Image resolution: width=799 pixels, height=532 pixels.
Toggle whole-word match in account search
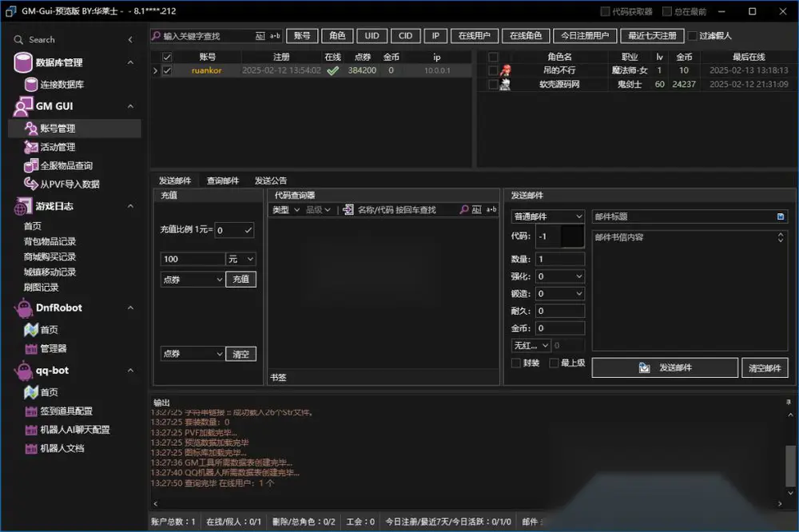click(x=260, y=36)
